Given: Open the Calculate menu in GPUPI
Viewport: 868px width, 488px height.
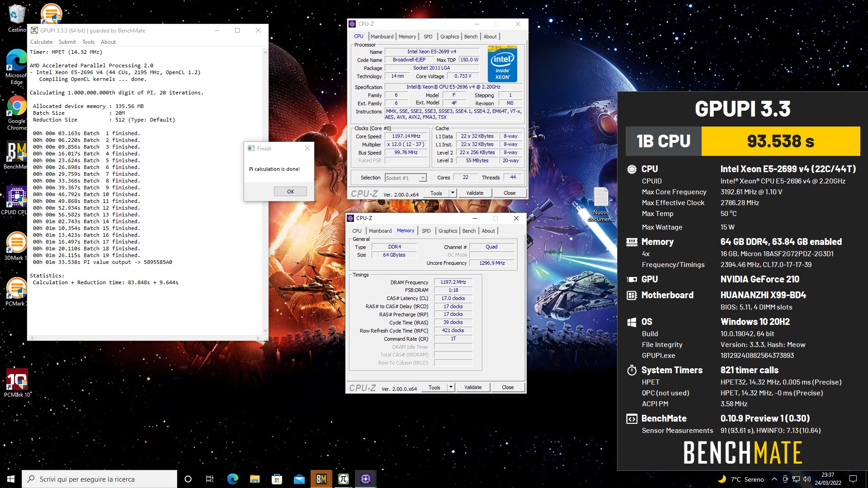Looking at the screenshot, I should 41,42.
